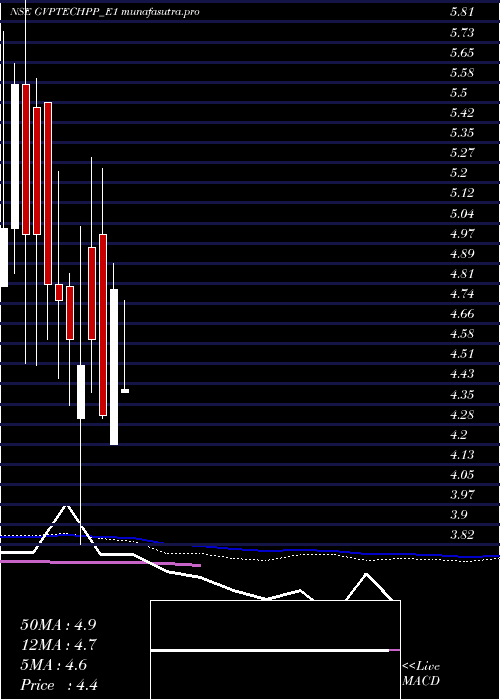Image resolution: width=500 pixels, height=700 pixels.
Task: Click the 3.97 price axis label
Action: 462,495
